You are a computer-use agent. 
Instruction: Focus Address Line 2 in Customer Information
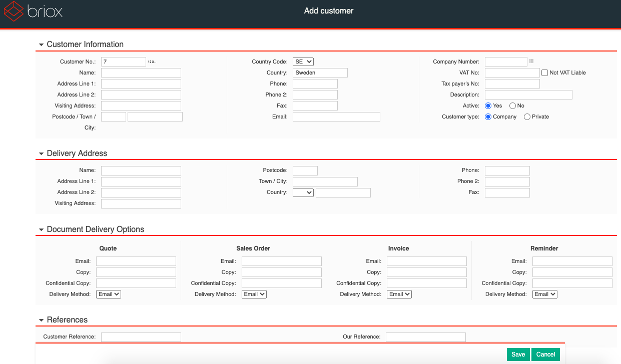pyautogui.click(x=141, y=94)
